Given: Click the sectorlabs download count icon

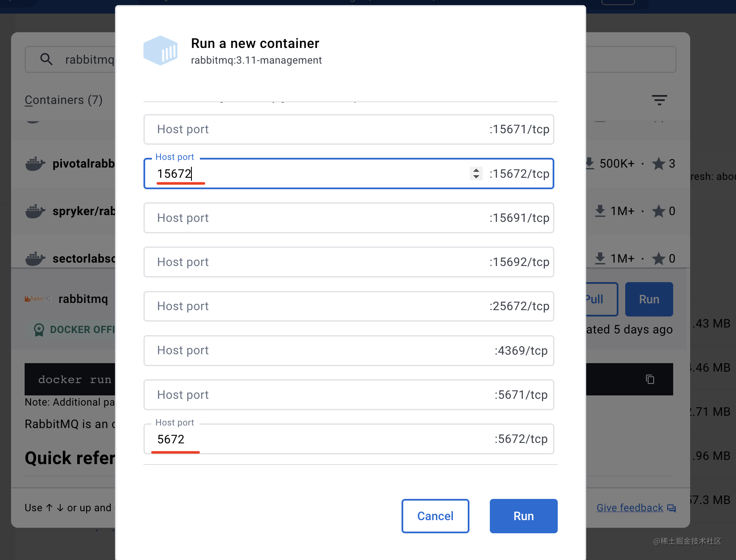Looking at the screenshot, I should (x=600, y=258).
